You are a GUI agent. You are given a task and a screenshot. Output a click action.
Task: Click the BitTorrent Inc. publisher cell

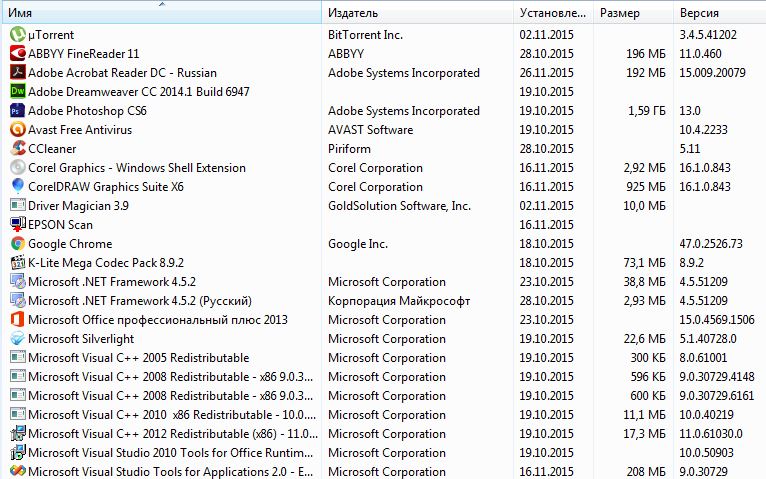point(365,35)
